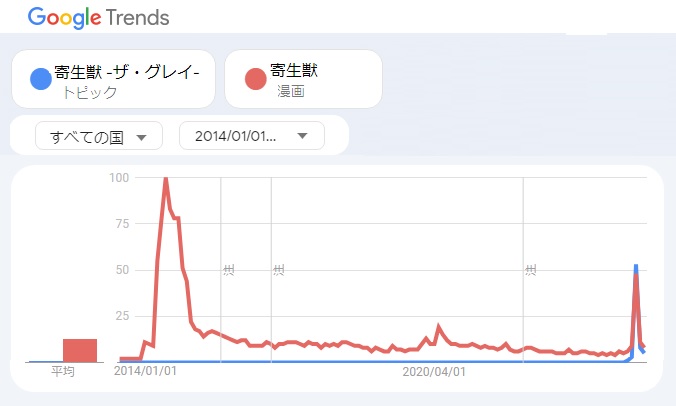Click the トピック subtitle under the first term
The image size is (676, 406).
point(89,92)
